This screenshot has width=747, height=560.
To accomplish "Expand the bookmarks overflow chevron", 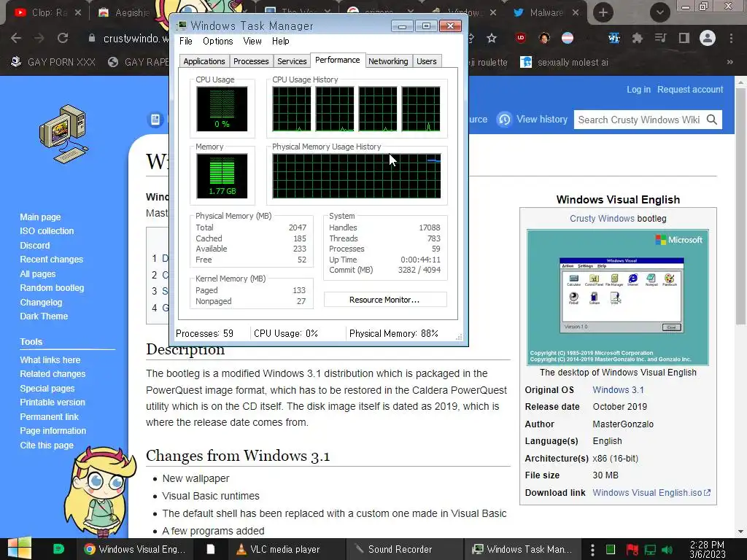I will 729,62.
